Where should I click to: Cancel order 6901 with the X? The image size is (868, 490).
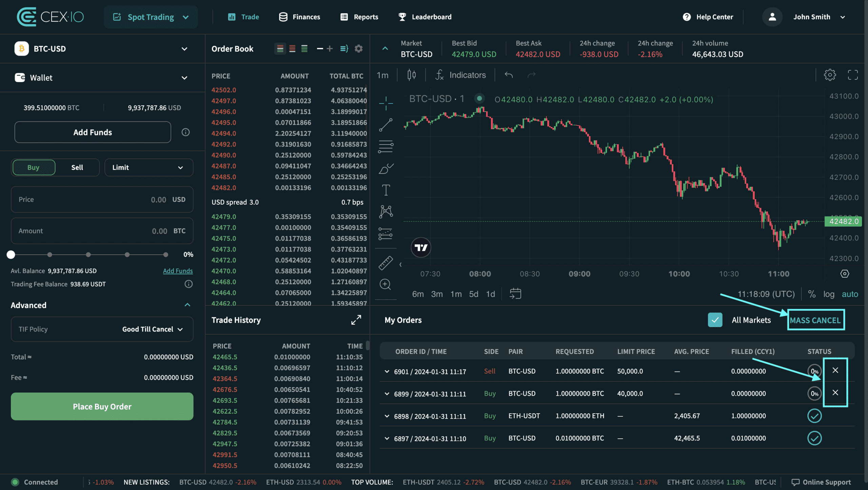pos(835,370)
